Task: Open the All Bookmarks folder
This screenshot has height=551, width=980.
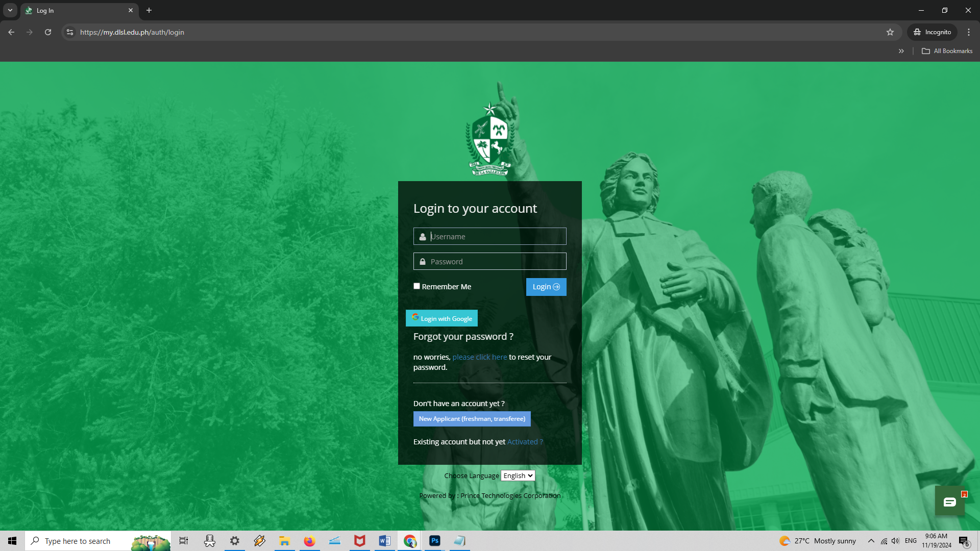Action: [947, 51]
